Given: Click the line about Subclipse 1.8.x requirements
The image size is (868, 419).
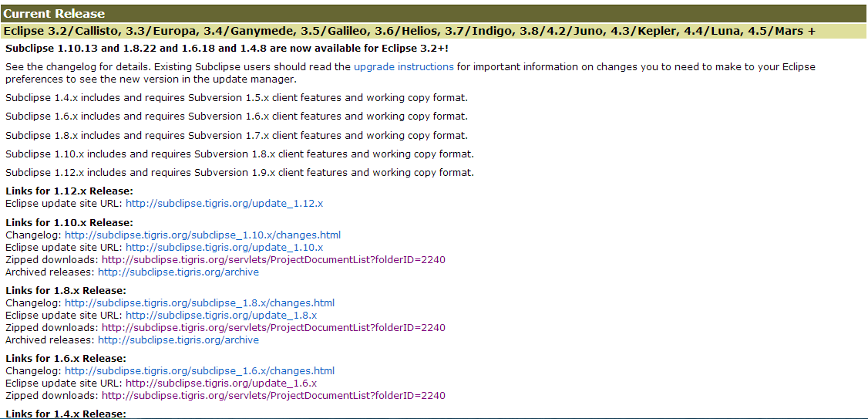Looking at the screenshot, I should tap(237, 135).
